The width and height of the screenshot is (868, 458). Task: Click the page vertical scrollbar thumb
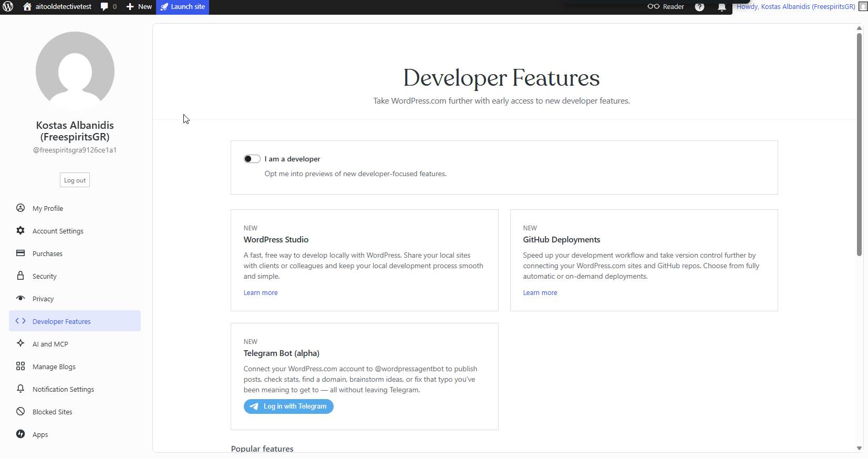859,145
